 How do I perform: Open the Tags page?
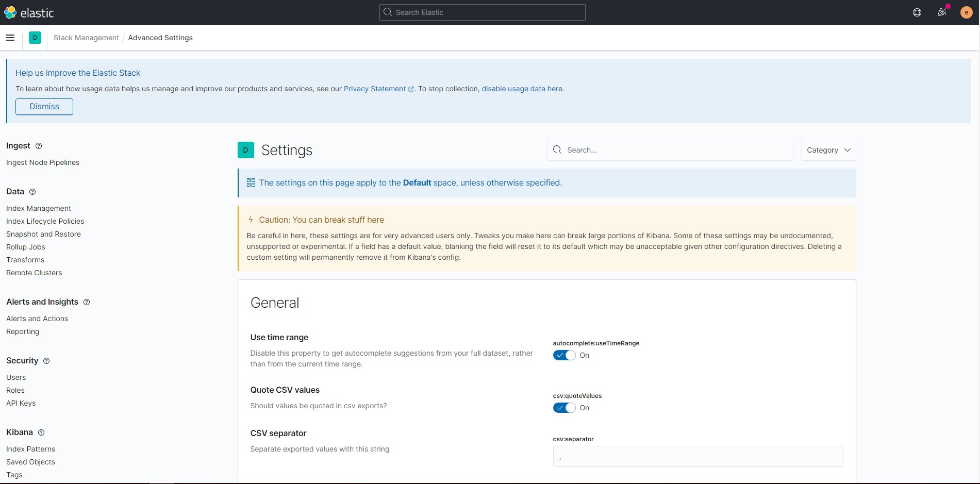coord(14,475)
